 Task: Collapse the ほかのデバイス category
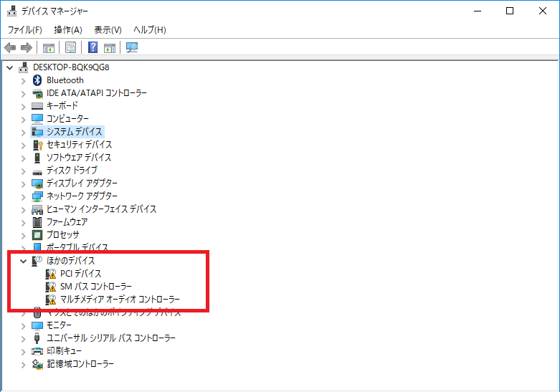tap(23, 261)
